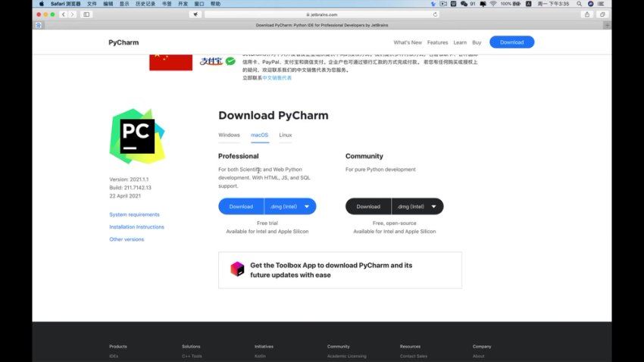Open the System requirements link
644x362 pixels.
point(134,214)
